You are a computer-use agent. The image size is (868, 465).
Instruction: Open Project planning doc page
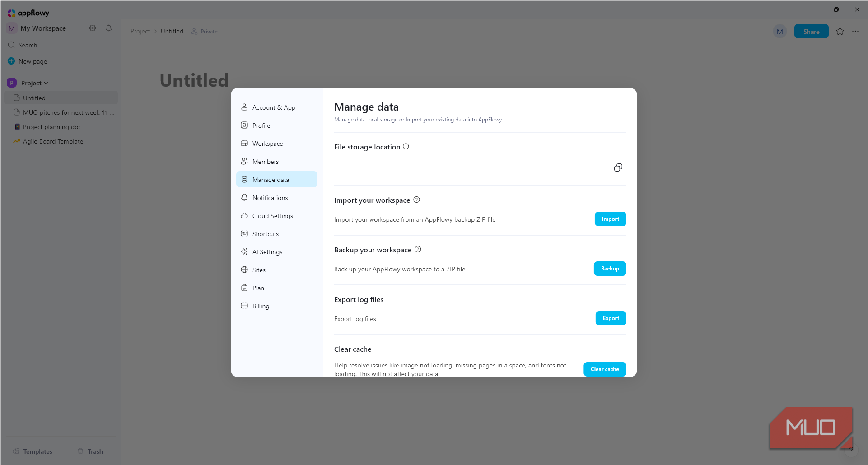tap(61, 127)
